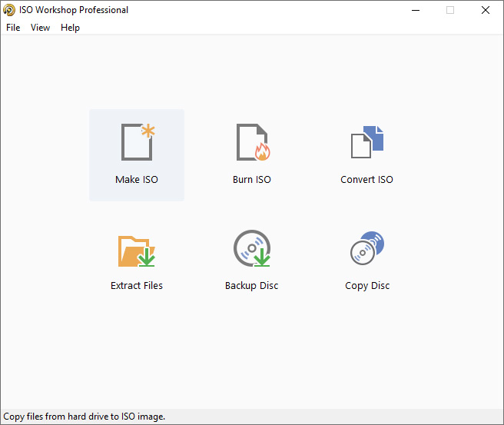Click the status bar text 'Copy files from hard drive to ISO image.'

[85, 417]
